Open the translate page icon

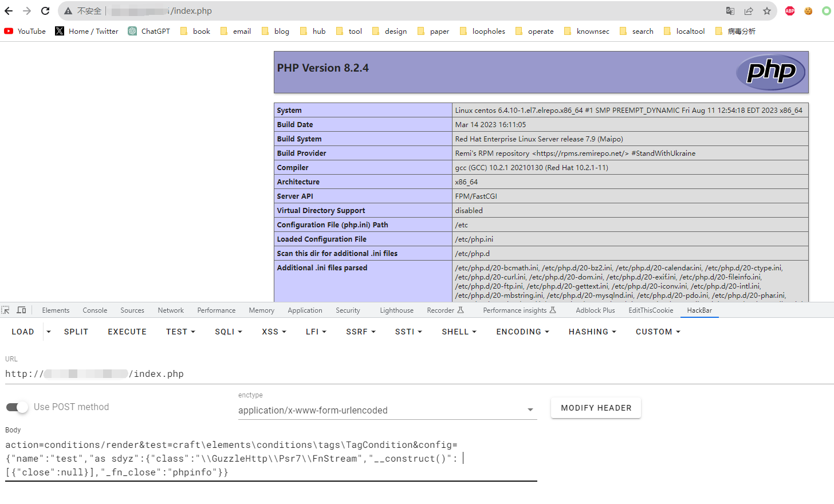pyautogui.click(x=730, y=11)
